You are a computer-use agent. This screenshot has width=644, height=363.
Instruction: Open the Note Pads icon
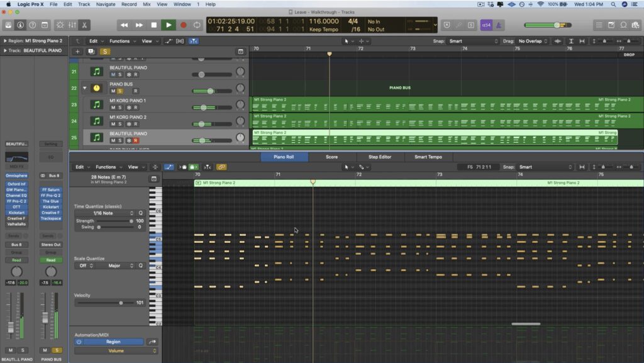tap(611, 25)
